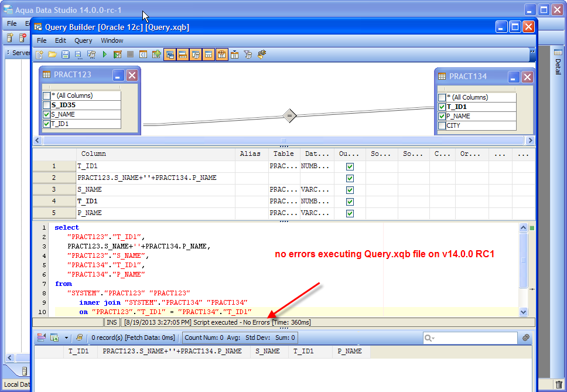Viewport: 567px width, 392px height.
Task: Expand the toolbar overflow chevron
Action: click(532, 52)
